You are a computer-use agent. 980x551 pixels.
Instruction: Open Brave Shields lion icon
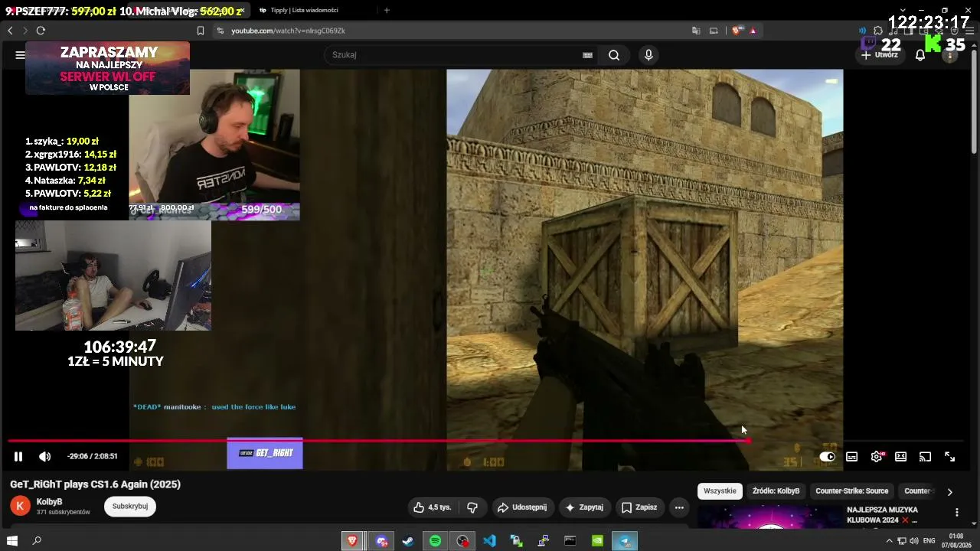(x=737, y=31)
